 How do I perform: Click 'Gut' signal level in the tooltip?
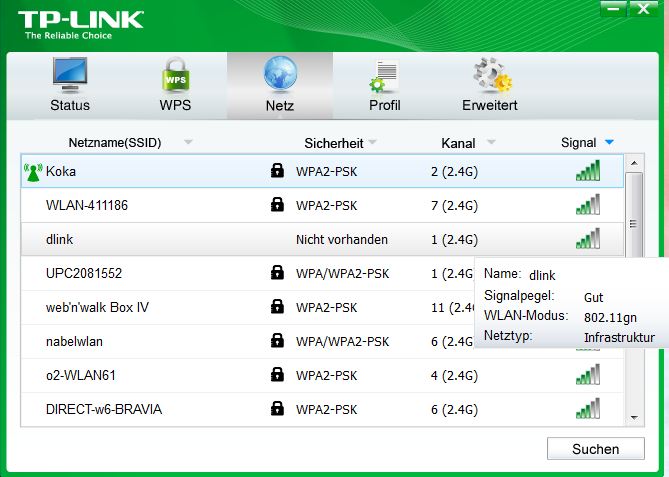pyautogui.click(x=593, y=297)
